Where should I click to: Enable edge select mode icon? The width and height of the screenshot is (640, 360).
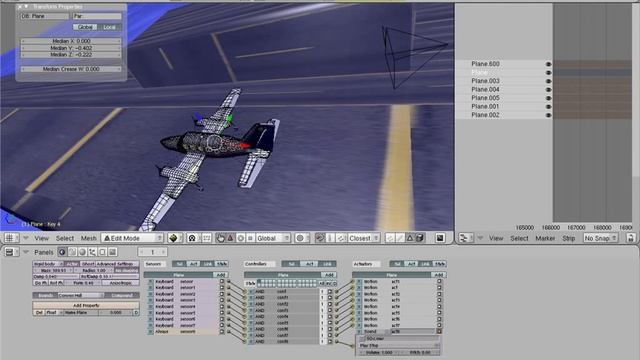pyautogui.click(x=400, y=238)
